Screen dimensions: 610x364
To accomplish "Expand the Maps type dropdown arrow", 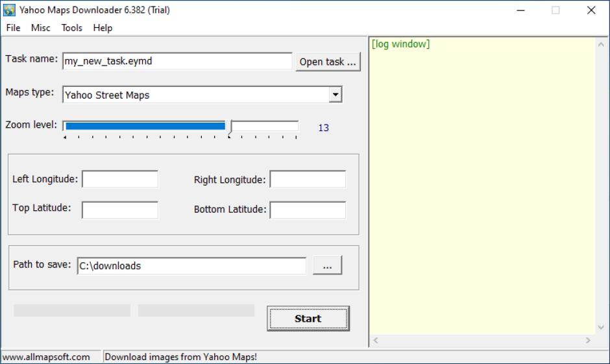I will coord(335,95).
